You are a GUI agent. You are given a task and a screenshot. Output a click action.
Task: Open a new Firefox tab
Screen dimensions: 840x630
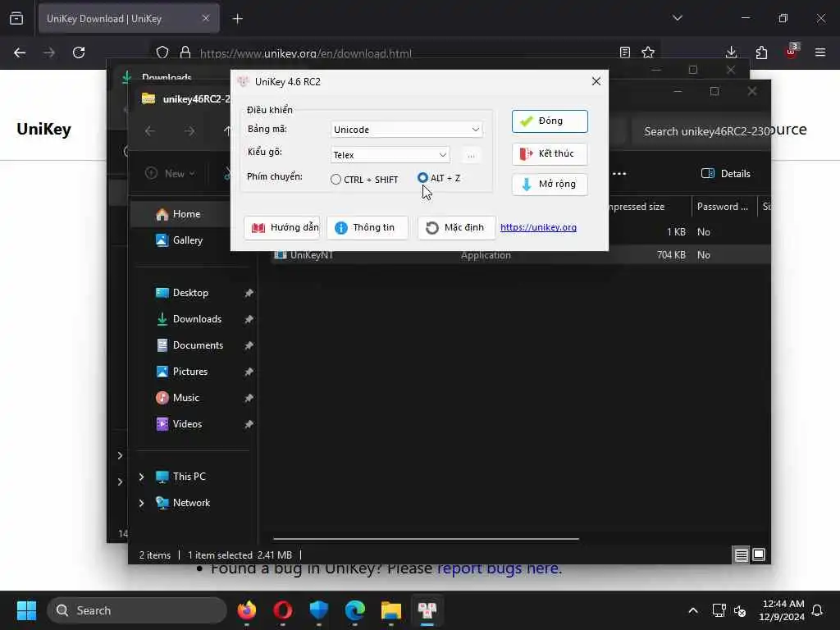[238, 19]
